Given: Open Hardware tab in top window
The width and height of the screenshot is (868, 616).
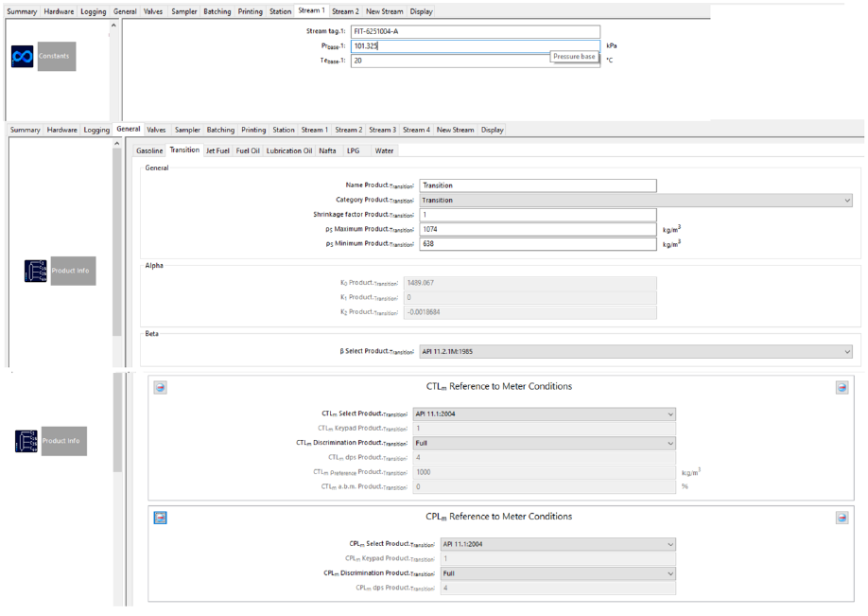Looking at the screenshot, I should click(x=59, y=11).
